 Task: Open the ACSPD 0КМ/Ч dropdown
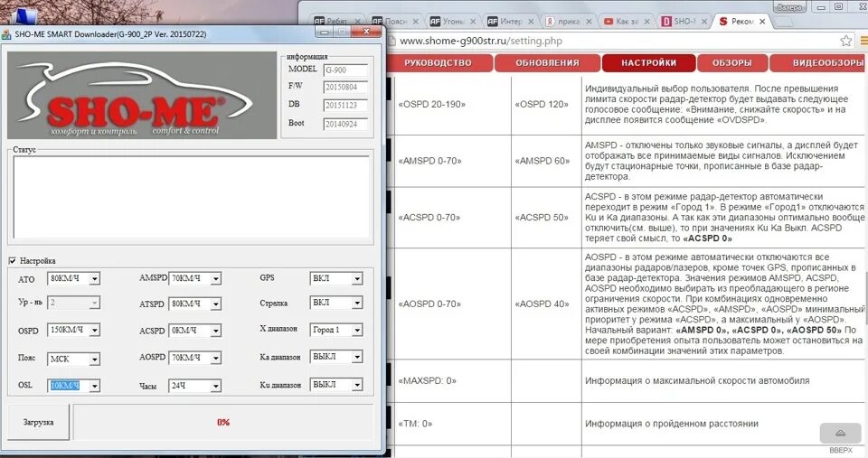point(215,331)
